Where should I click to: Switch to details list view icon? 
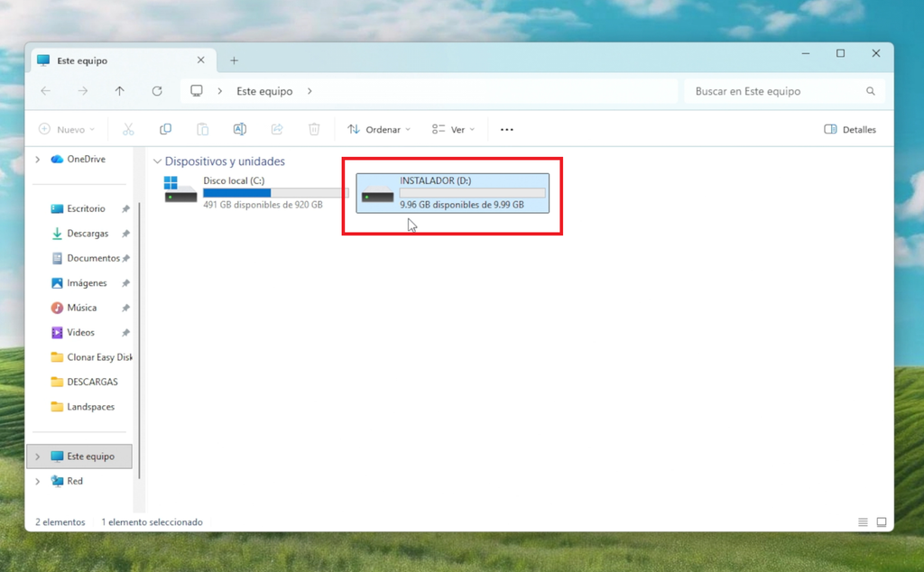pyautogui.click(x=863, y=522)
